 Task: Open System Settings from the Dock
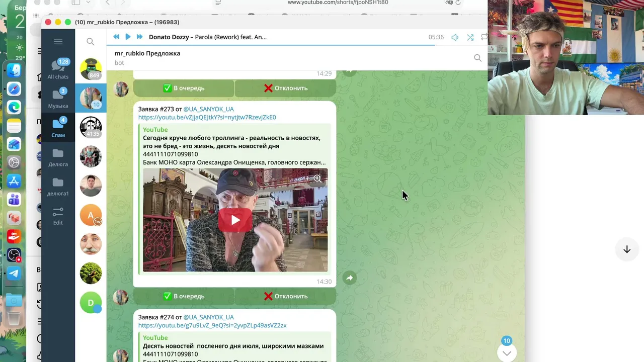[x=14, y=162]
